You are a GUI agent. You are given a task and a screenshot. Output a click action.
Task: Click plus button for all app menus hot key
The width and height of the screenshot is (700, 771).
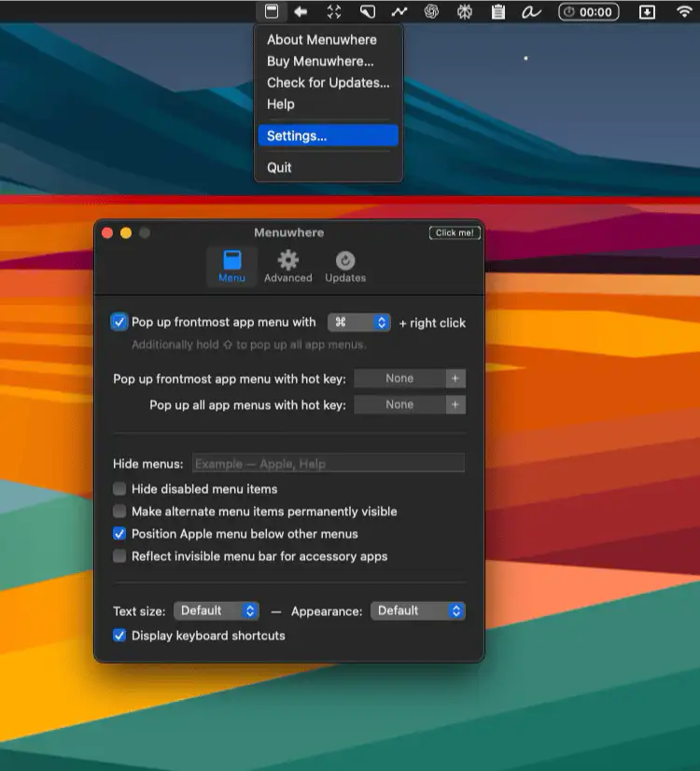coord(455,405)
